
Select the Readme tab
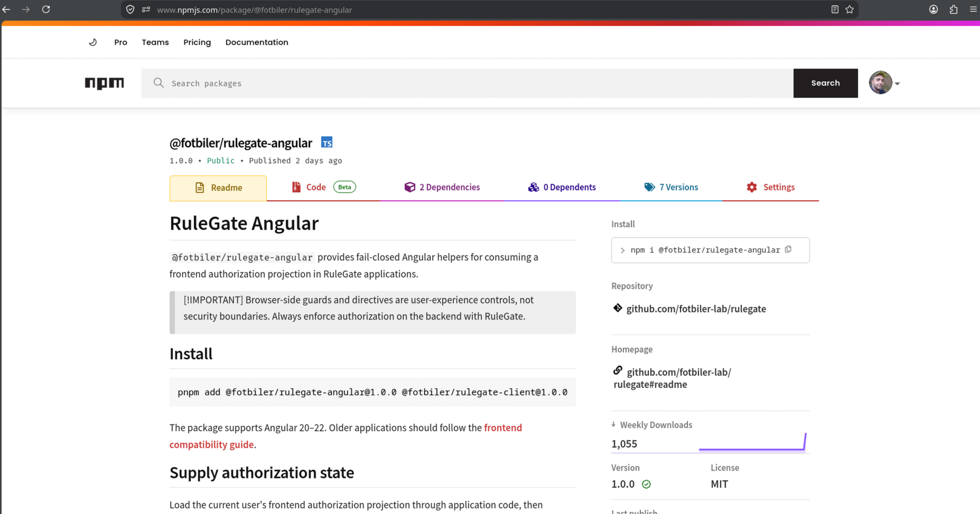(218, 188)
